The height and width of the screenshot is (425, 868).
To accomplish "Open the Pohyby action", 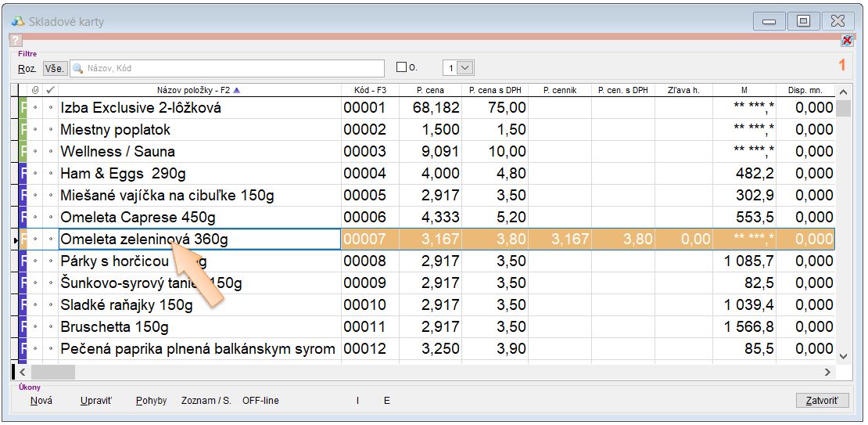I will [151, 401].
